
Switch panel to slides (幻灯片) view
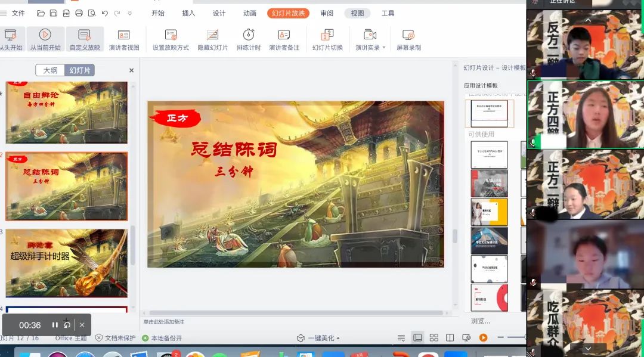[x=80, y=70]
